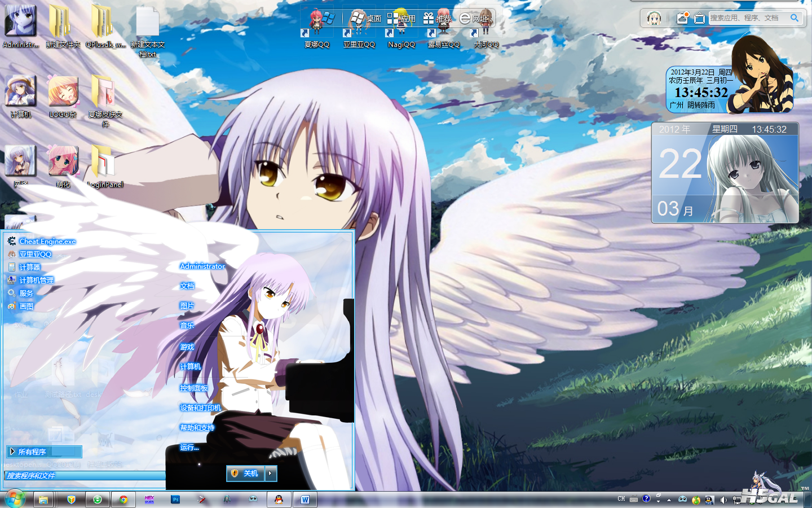Click the magnifier search button

point(795,18)
